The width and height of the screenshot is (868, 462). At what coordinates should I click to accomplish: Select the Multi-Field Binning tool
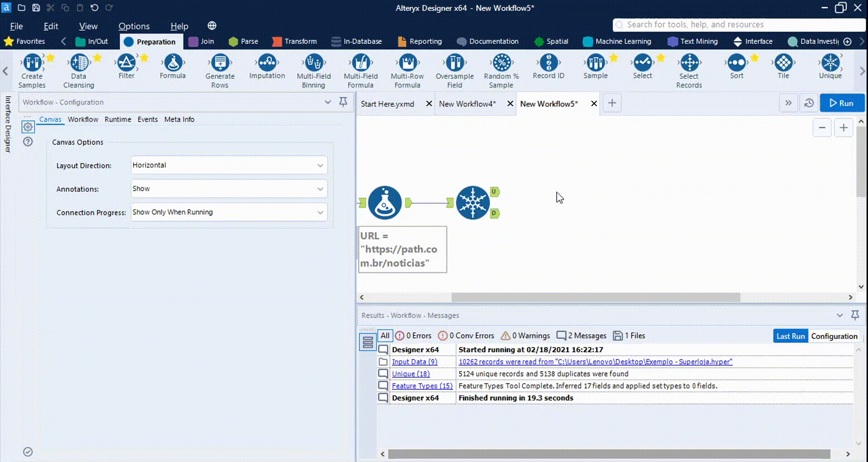click(314, 71)
